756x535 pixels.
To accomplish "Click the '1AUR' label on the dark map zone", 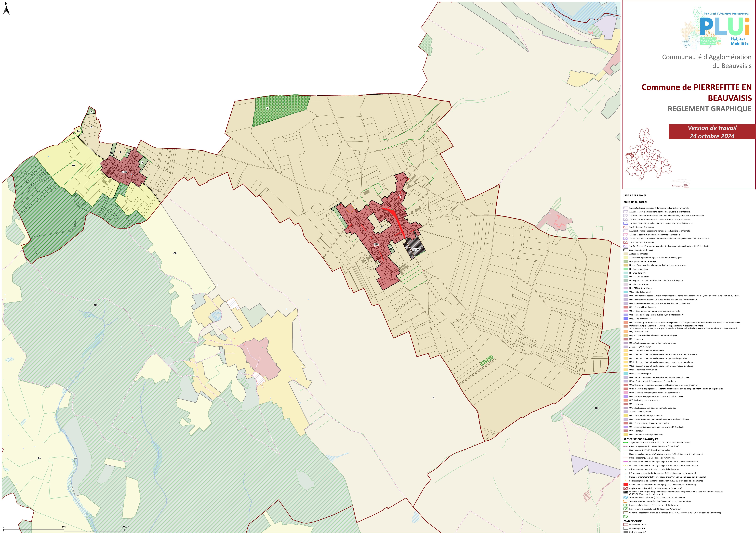I will tap(416, 250).
